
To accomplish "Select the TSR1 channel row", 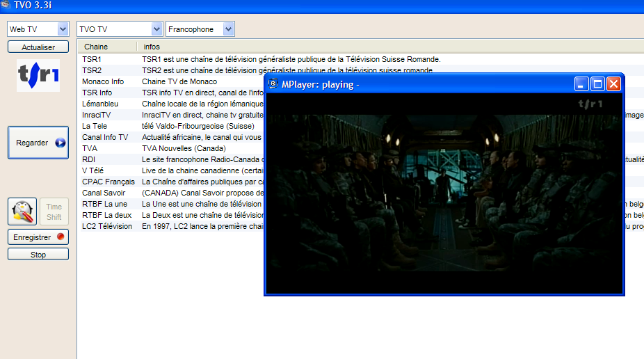I will (x=362, y=59).
